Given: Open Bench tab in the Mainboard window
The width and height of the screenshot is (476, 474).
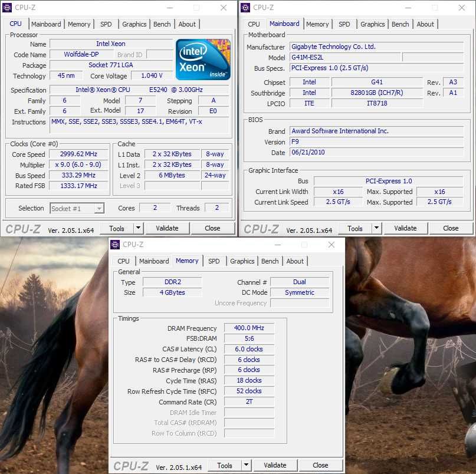Looking at the screenshot, I should (401, 24).
